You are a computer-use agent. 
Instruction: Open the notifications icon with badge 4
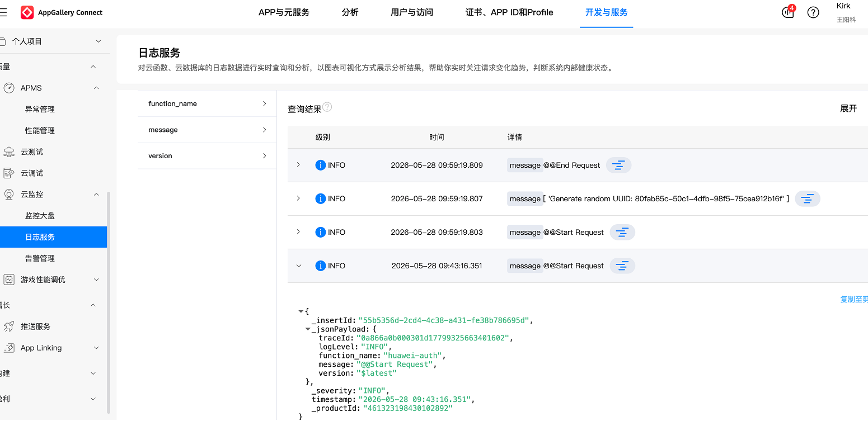[788, 12]
